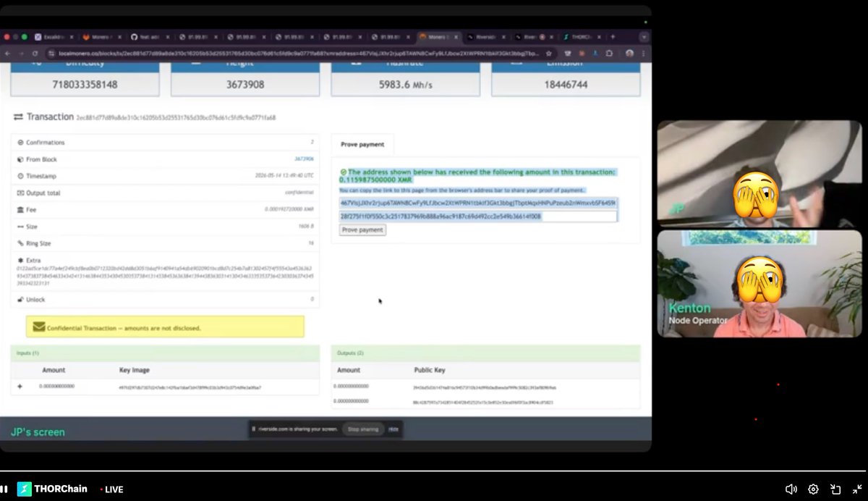868x501 pixels.
Task: Select the Height value 3673908
Action: [244, 85]
